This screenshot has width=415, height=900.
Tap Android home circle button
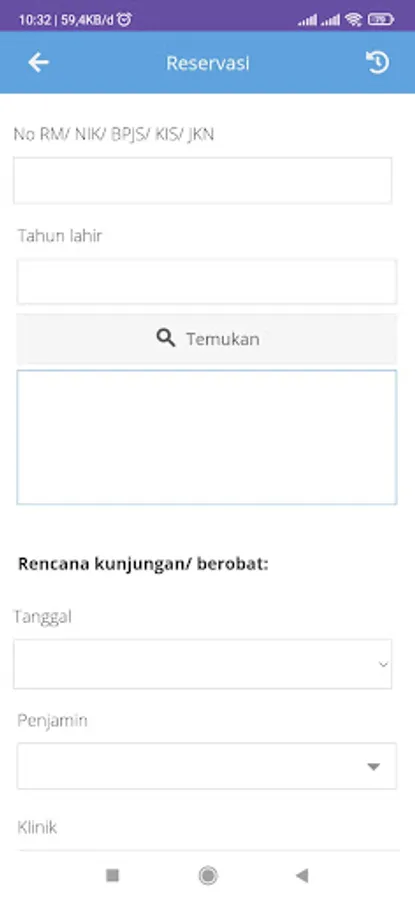[x=208, y=875]
